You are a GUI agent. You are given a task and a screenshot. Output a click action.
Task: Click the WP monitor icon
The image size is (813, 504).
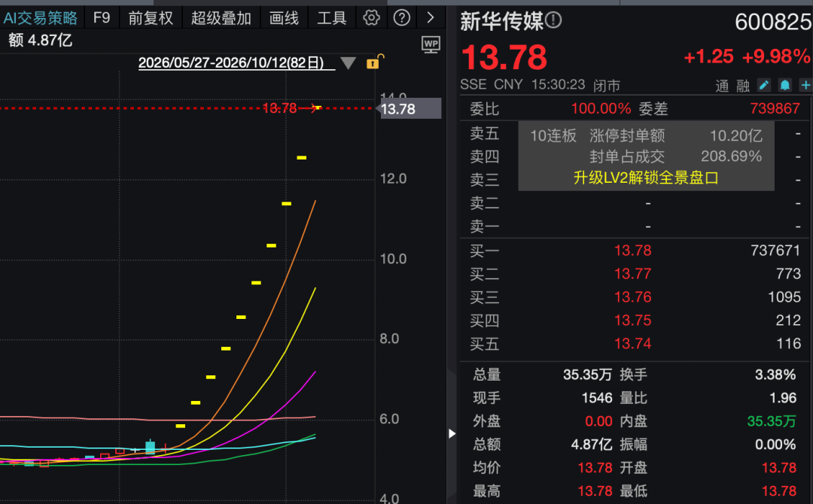click(431, 44)
